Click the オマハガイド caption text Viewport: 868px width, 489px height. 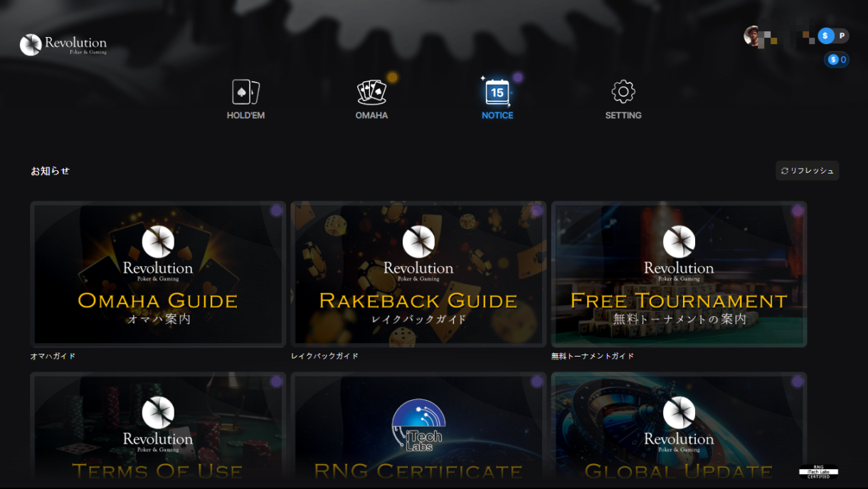[53, 356]
